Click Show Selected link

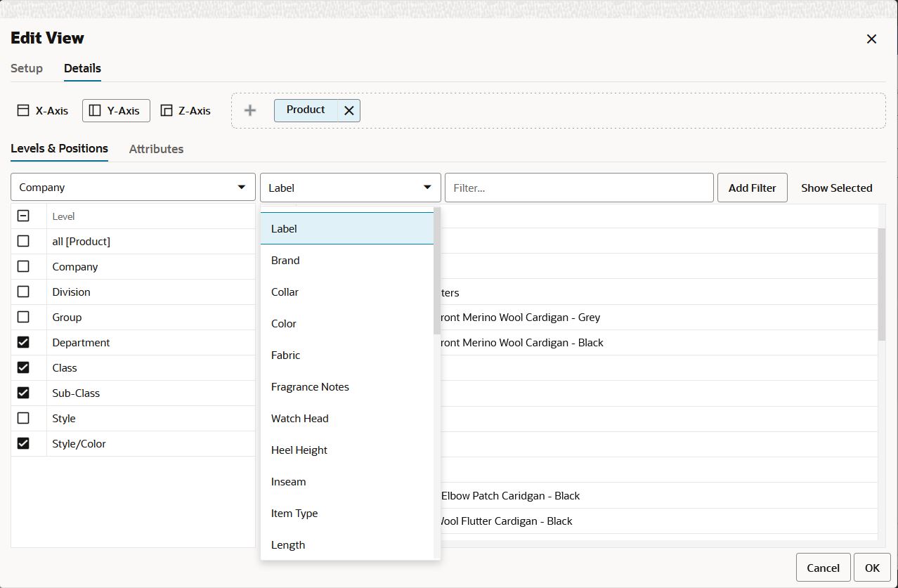click(836, 188)
